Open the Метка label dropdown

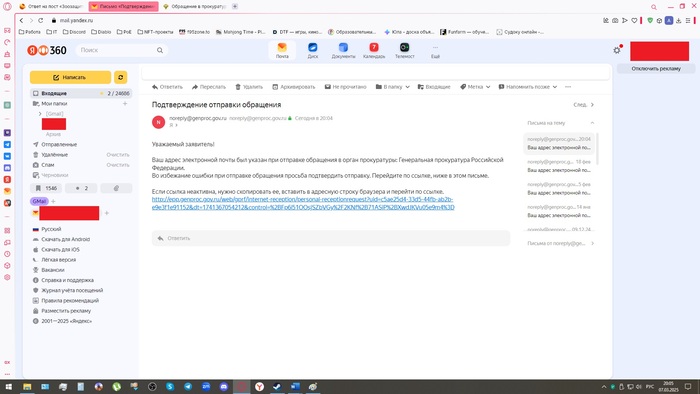(475, 87)
